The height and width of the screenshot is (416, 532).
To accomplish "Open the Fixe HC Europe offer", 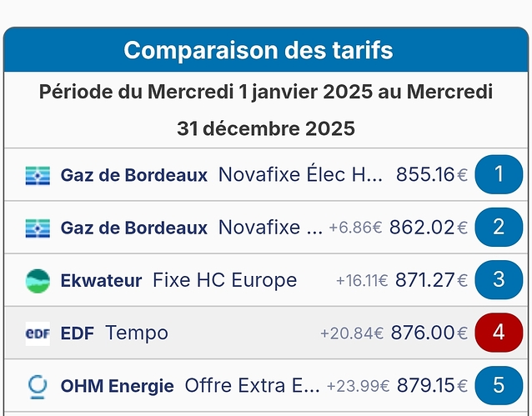I will [224, 280].
